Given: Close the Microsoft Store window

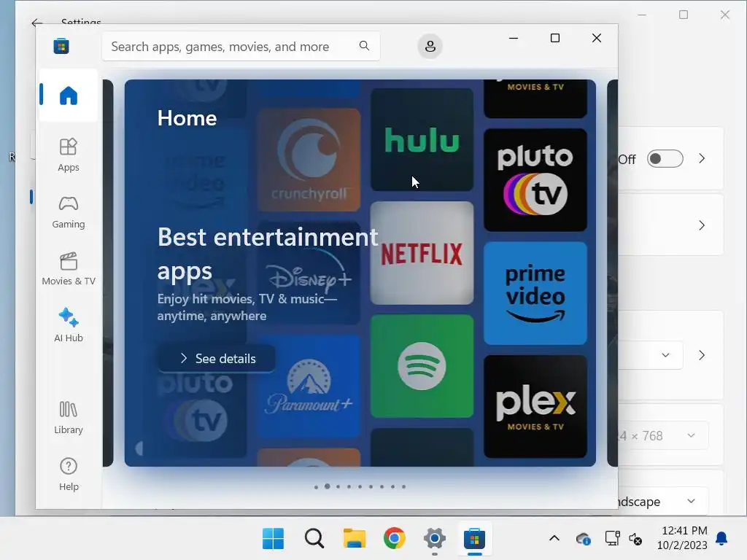Looking at the screenshot, I should (597, 38).
